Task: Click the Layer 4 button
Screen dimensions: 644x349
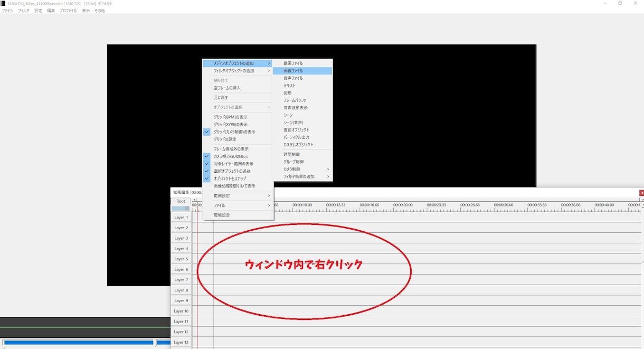Action: click(x=181, y=249)
